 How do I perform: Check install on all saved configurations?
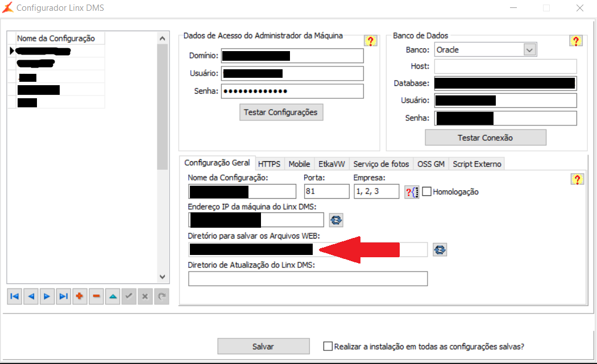click(327, 346)
